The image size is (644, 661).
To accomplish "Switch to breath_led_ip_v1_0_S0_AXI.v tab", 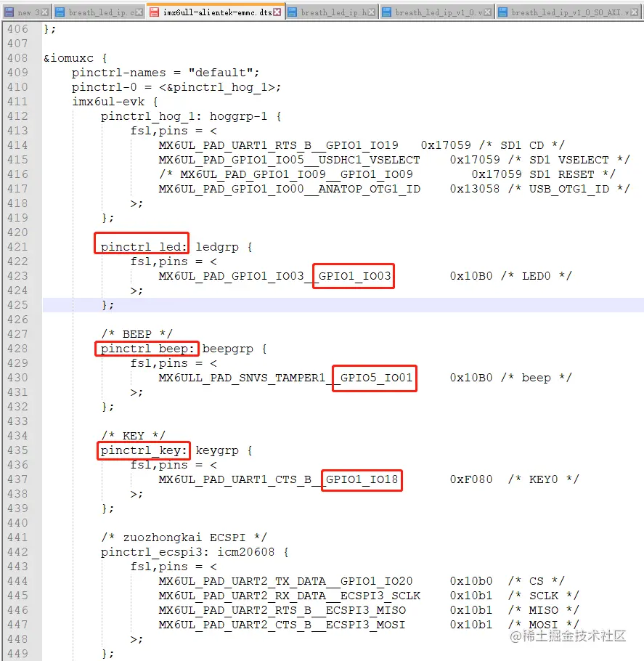I will tap(568, 12).
